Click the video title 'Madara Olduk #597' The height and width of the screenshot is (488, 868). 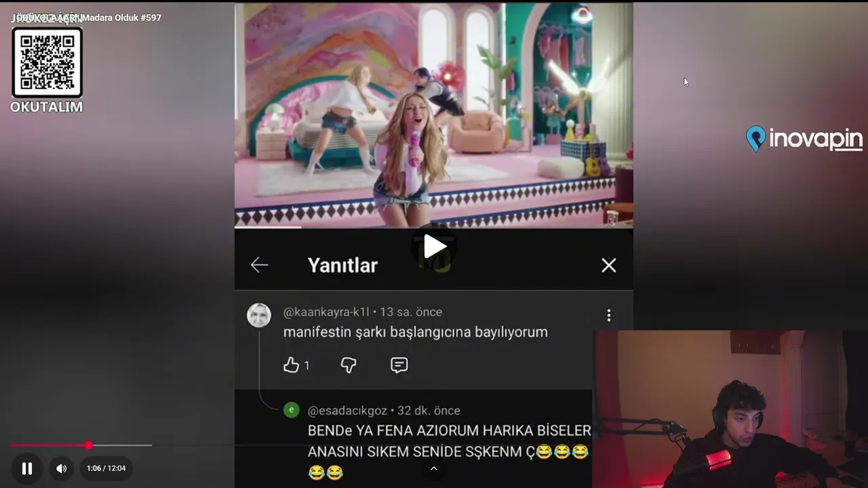point(122,18)
